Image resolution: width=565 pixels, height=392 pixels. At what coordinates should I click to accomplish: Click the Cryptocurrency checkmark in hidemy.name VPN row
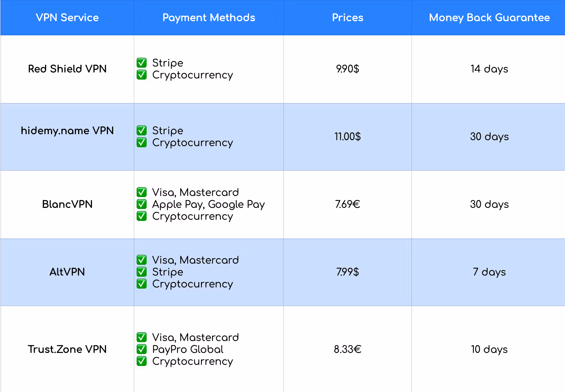pos(141,142)
